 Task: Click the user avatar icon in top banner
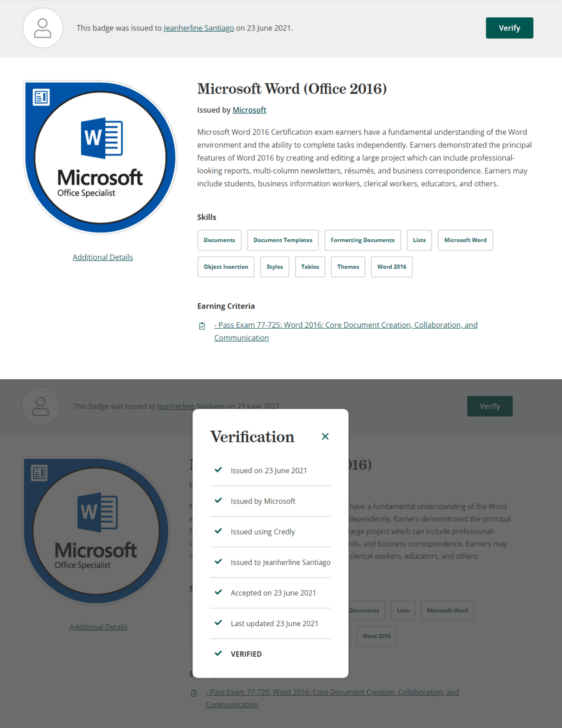pos(43,28)
